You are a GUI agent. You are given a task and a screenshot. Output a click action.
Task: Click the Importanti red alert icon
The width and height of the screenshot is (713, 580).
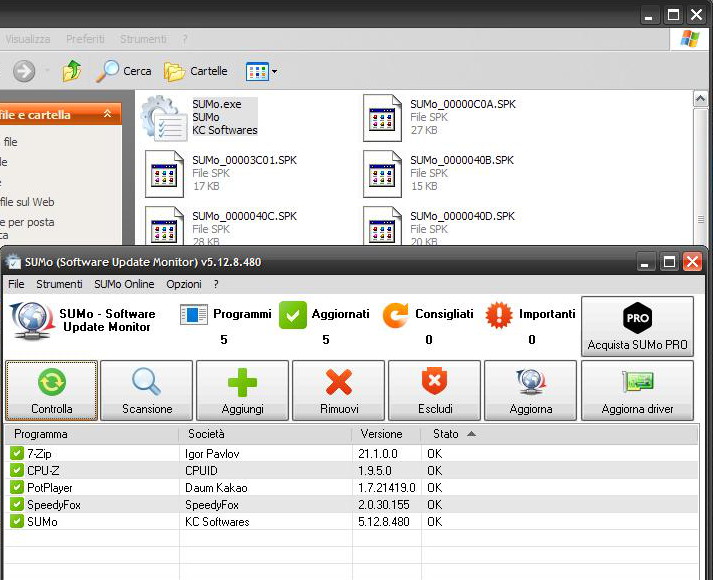pos(499,315)
